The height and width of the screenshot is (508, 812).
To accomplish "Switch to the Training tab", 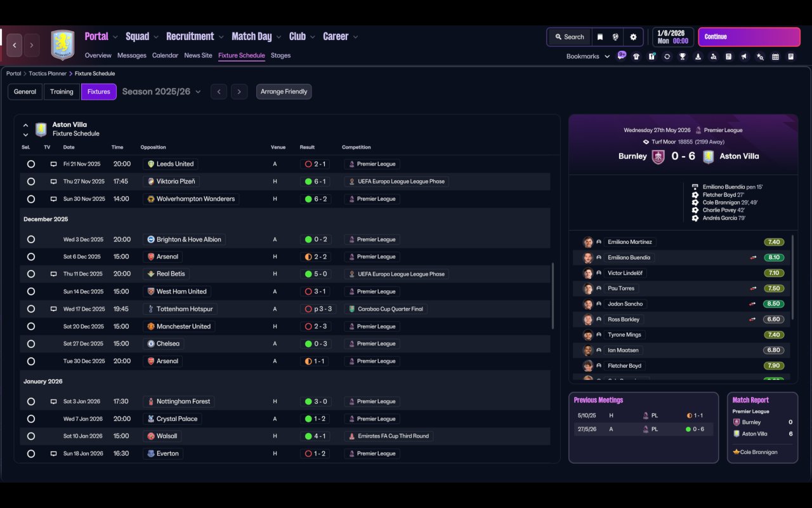I will point(62,91).
